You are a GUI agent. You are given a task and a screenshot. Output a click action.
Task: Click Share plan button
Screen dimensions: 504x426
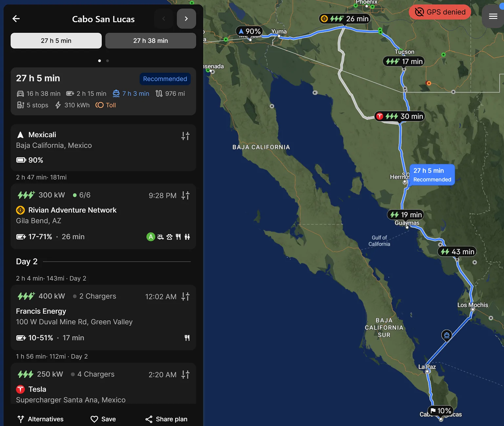(x=167, y=419)
